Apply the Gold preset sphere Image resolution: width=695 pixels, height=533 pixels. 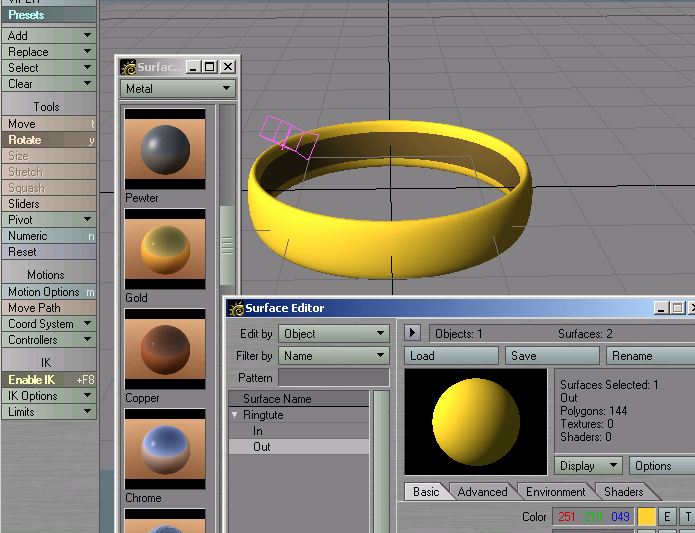tap(165, 249)
